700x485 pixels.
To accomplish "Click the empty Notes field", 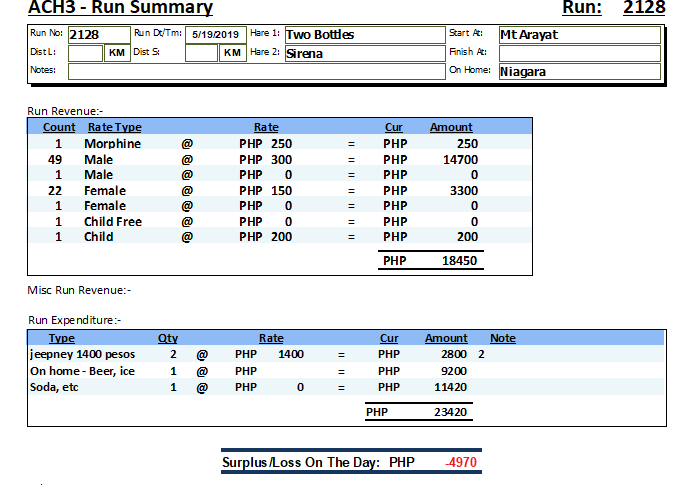I will click(x=255, y=72).
